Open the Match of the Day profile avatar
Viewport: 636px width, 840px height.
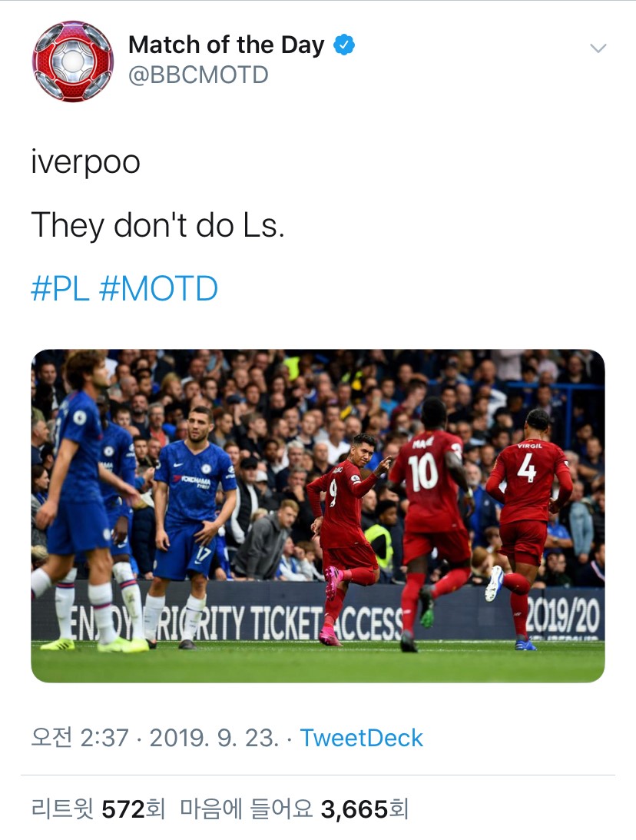point(73,61)
